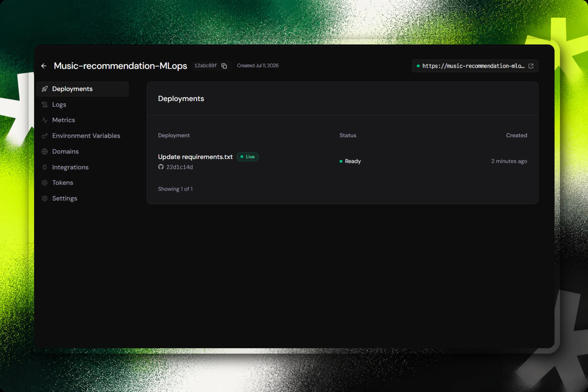The width and height of the screenshot is (588, 392).
Task: Click commit hash 22d1c14d
Action: tap(179, 167)
